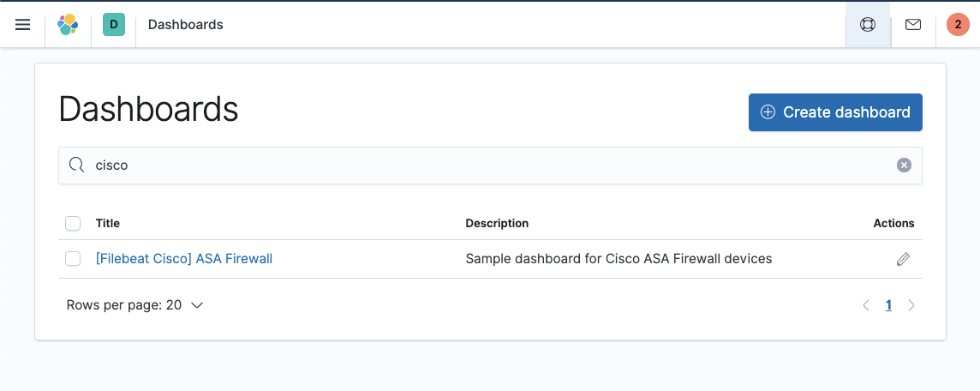Sort by Title column header
The width and height of the screenshot is (980, 391).
(108, 224)
